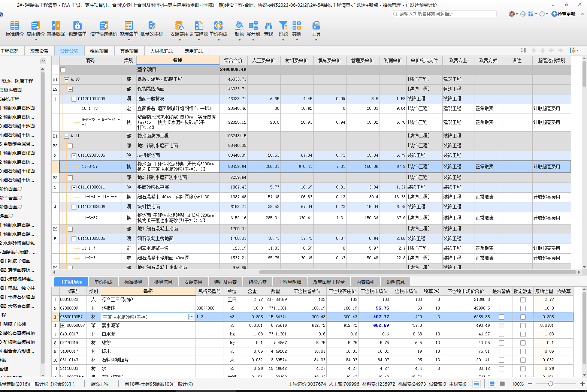Expand material 80050057 素水泥浆 row
The image size is (587, 392).
pyautogui.click(x=63, y=326)
